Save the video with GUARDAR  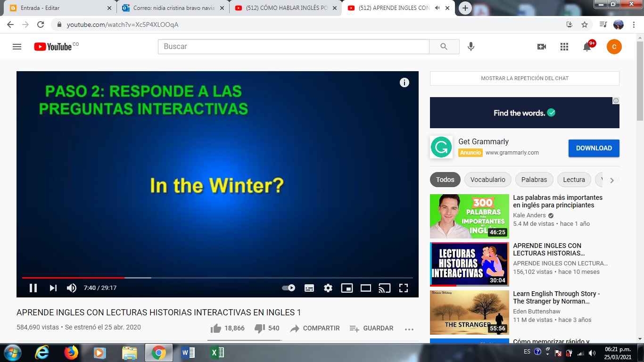(x=372, y=328)
